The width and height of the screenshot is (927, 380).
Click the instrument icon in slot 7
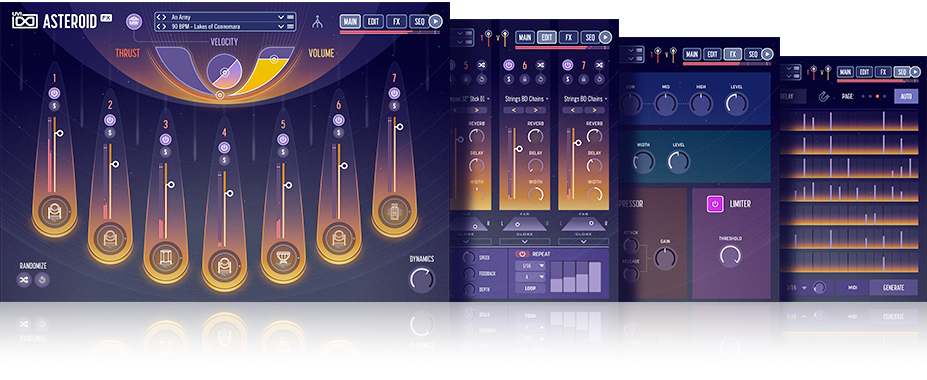click(393, 210)
